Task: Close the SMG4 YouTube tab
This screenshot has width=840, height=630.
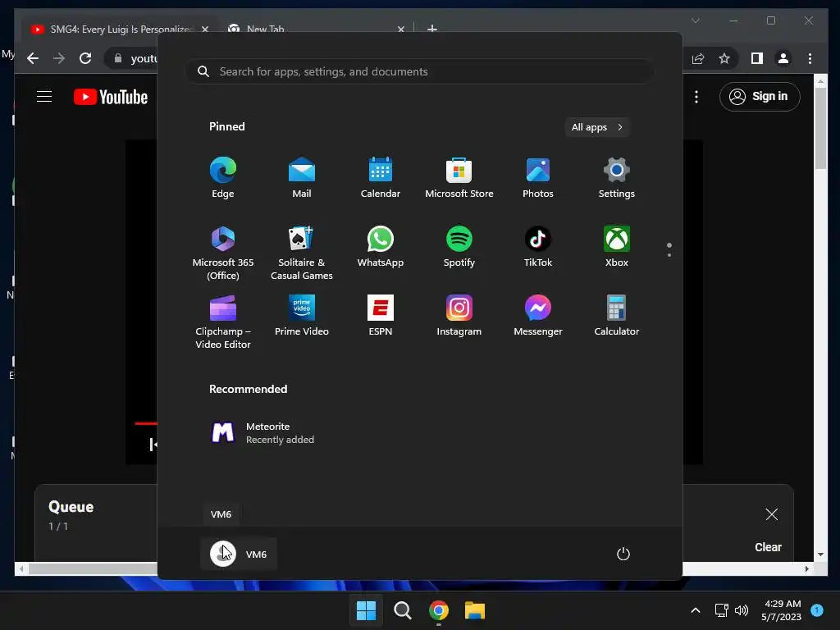Action: [x=204, y=29]
